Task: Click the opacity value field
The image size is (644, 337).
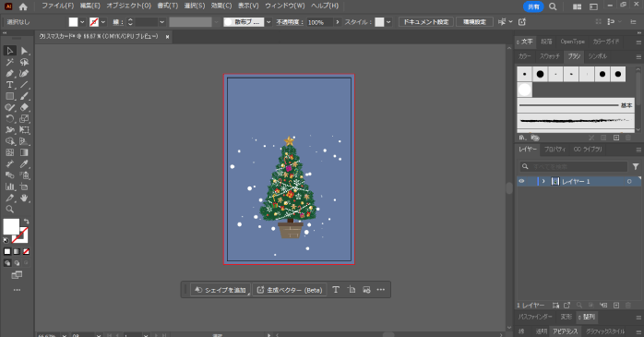Action: coord(319,22)
